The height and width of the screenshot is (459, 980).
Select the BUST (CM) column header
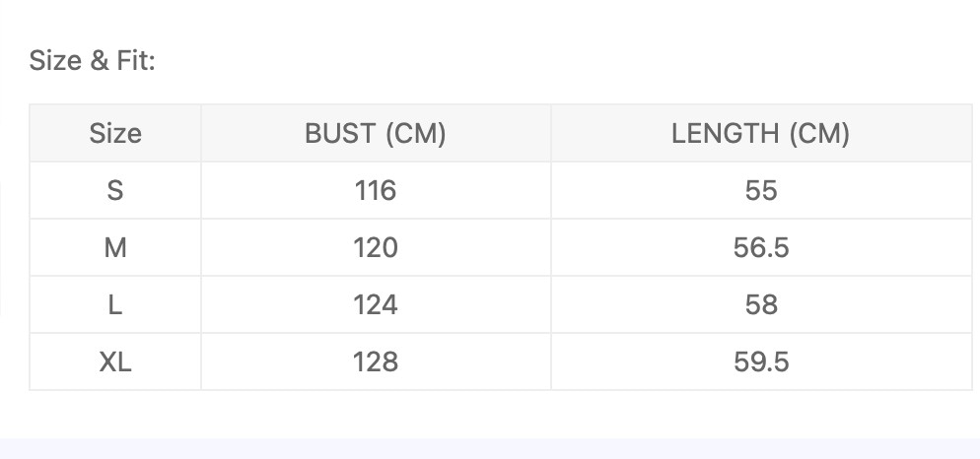pyautogui.click(x=376, y=133)
